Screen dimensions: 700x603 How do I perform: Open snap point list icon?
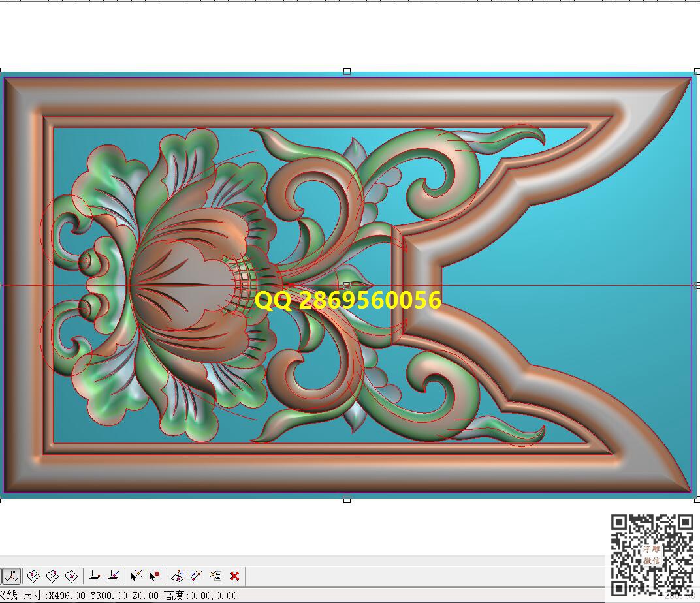coord(215,576)
